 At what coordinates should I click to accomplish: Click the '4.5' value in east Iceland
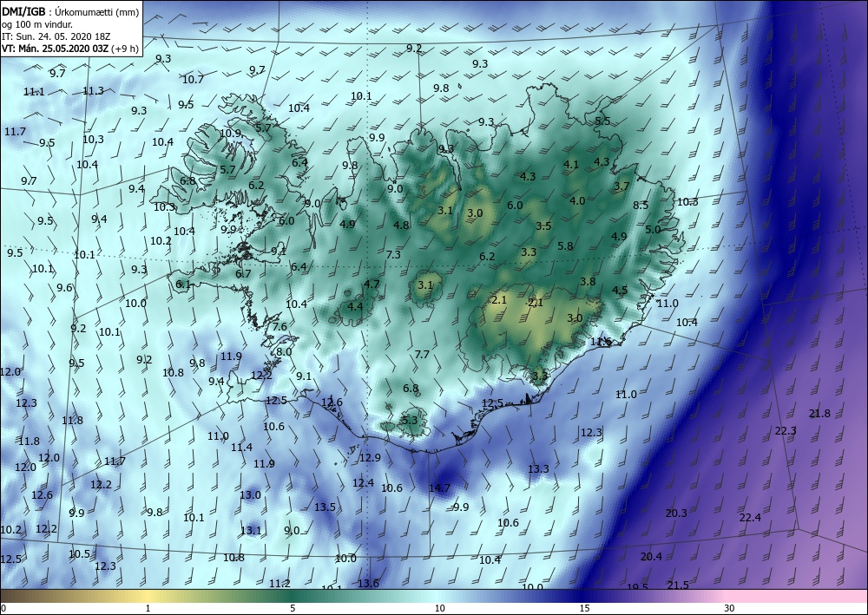[620, 291]
